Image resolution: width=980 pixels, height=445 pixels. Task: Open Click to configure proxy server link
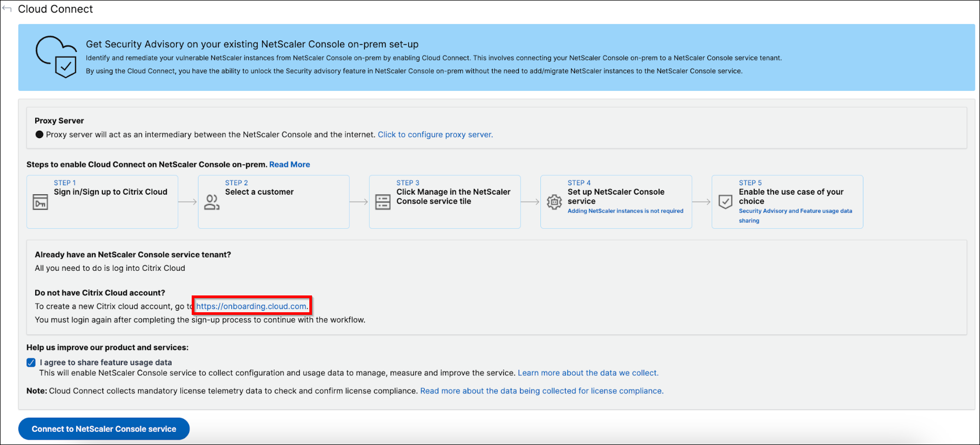point(435,134)
